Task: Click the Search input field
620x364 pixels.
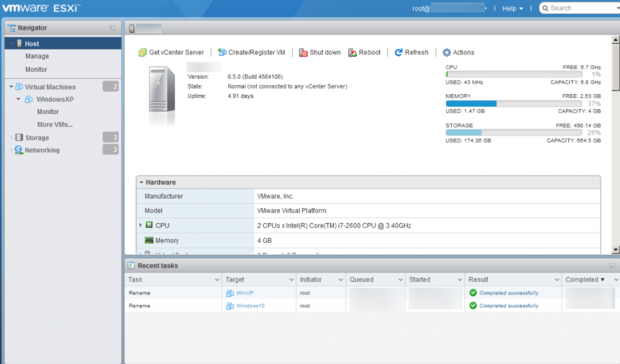Action: click(x=580, y=8)
